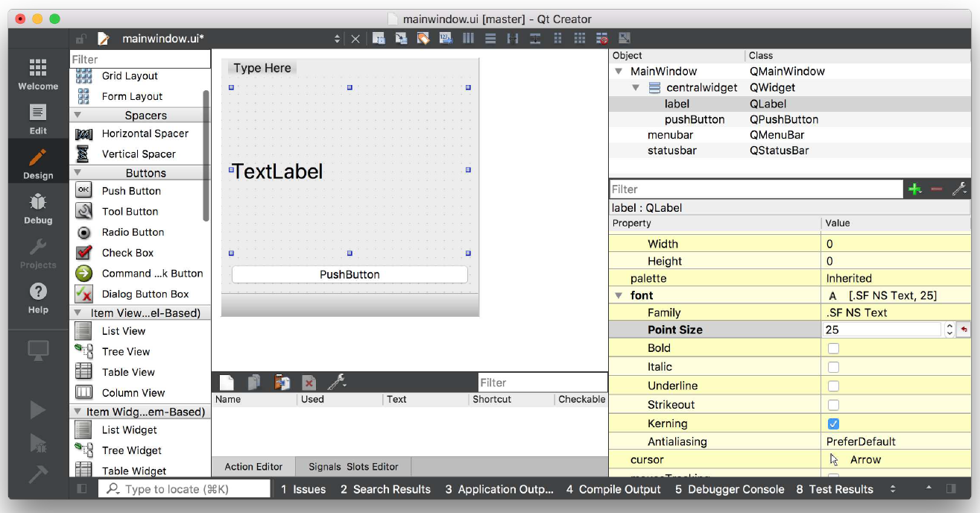This screenshot has width=980, height=513.
Task: Open output panes dropdown in status bar
Action: [x=893, y=489]
